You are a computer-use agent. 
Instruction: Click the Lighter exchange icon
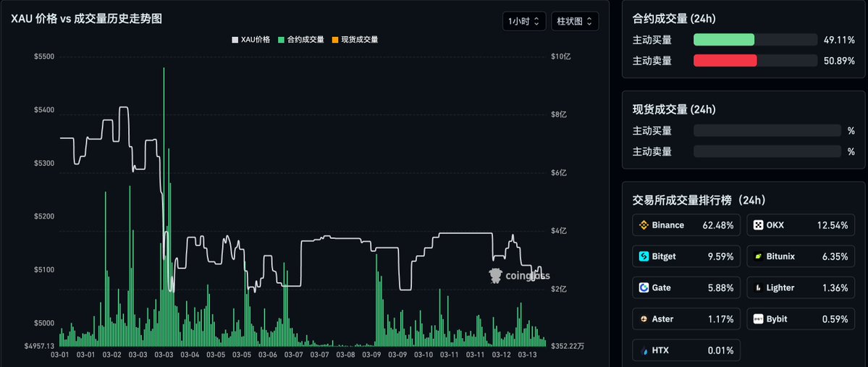click(x=758, y=288)
